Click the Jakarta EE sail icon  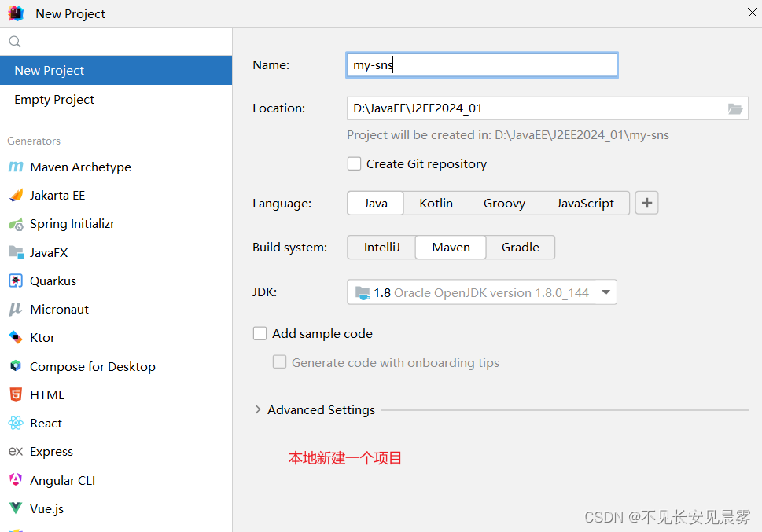[16, 196]
